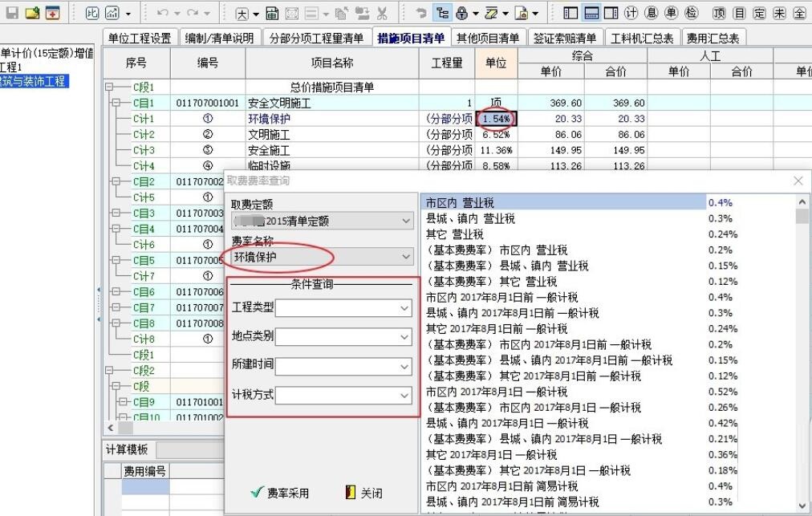Image resolution: width=812 pixels, height=516 pixels.
Task: Click the calculator toolbar icon
Action: pos(272,14)
